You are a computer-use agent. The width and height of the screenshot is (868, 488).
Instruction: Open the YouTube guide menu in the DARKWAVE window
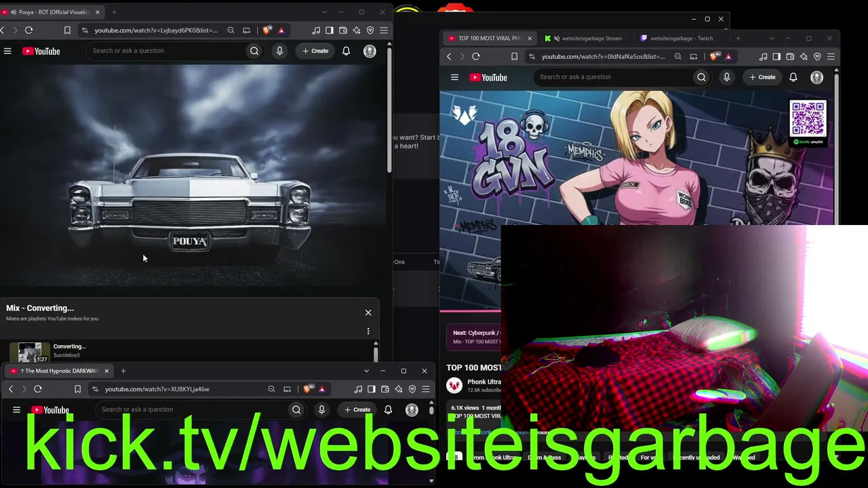click(x=17, y=409)
